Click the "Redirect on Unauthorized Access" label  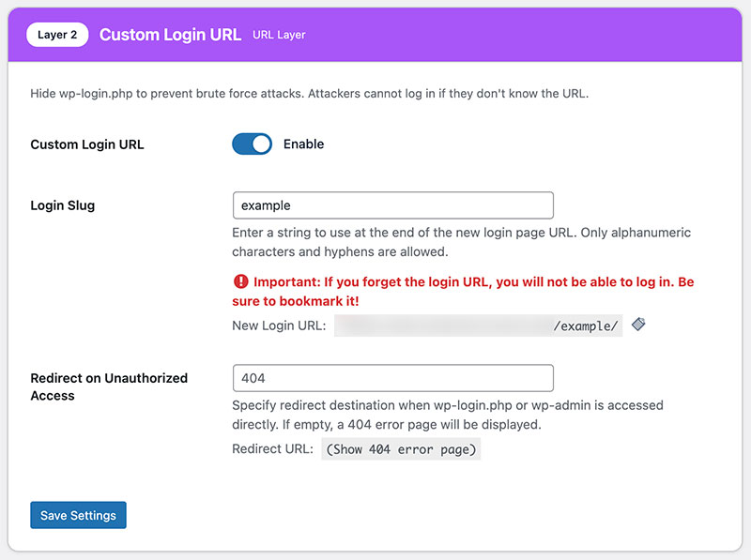point(109,386)
